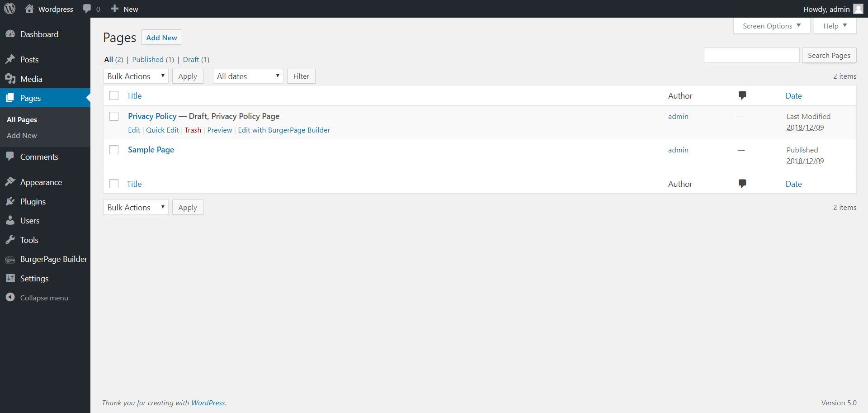Move Privacy Policy to Trash
The image size is (868, 413).
click(x=193, y=130)
